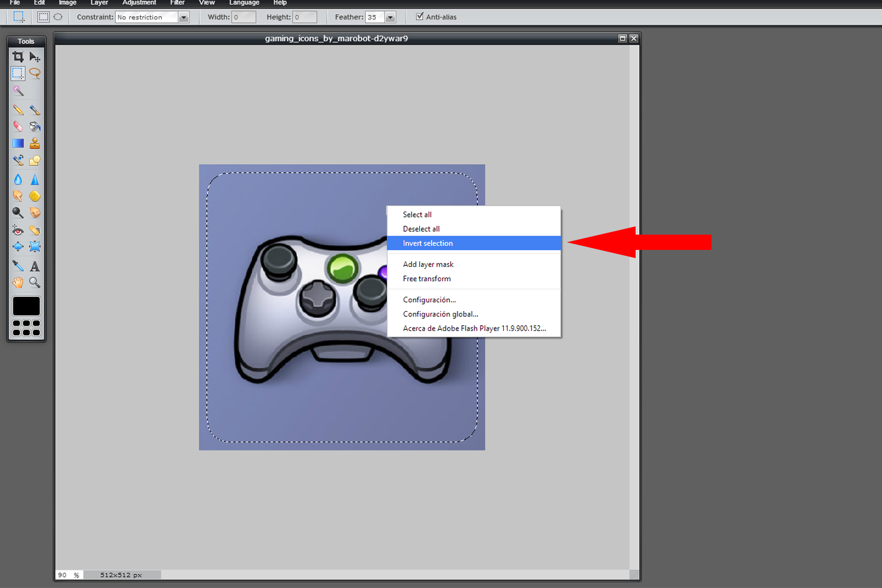882x588 pixels.
Task: Open the Layer menu
Action: pos(99,3)
